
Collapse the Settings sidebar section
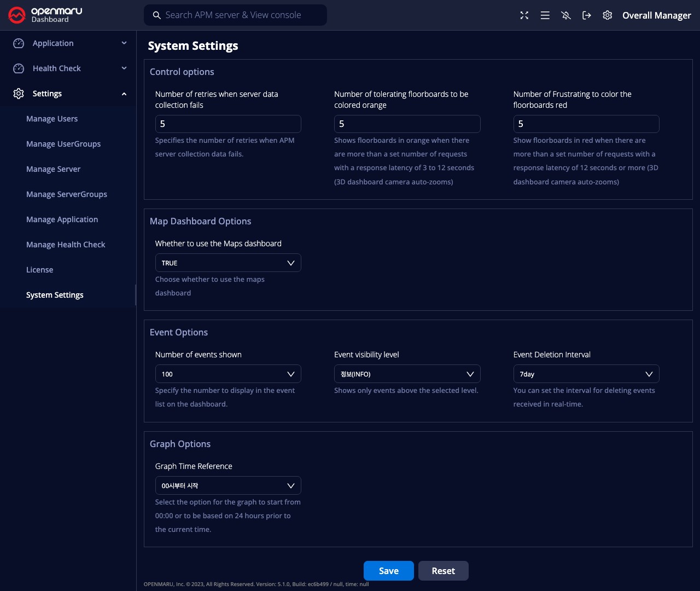(x=124, y=94)
